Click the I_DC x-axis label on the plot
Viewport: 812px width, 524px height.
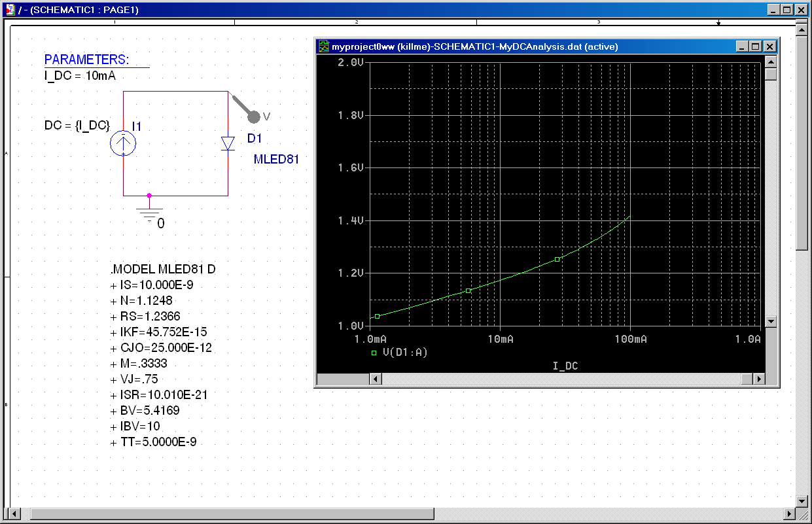565,366
